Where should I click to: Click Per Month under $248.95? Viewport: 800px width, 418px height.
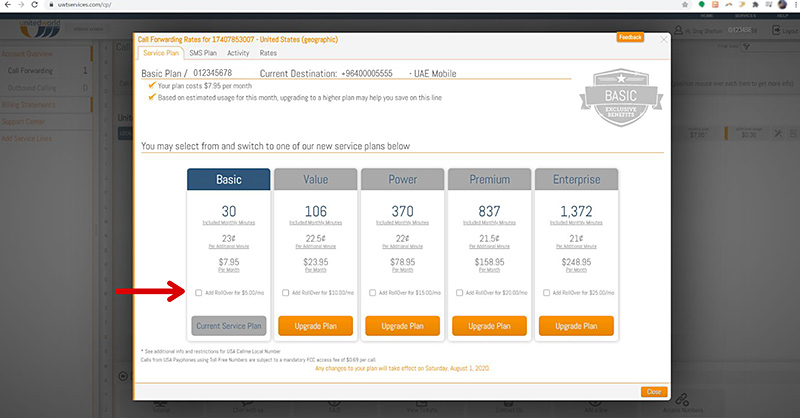[x=576, y=270]
